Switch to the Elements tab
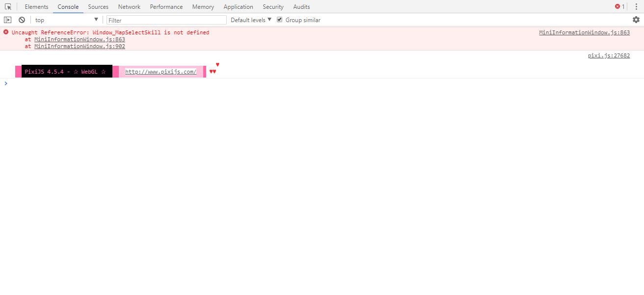Viewport: 644px width, 295px height. 37,7
